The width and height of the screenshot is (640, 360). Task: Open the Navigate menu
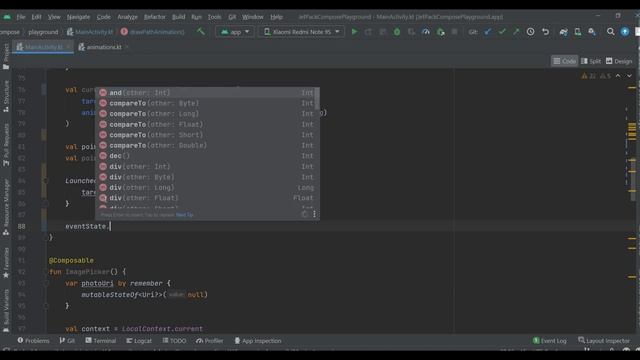[78, 17]
